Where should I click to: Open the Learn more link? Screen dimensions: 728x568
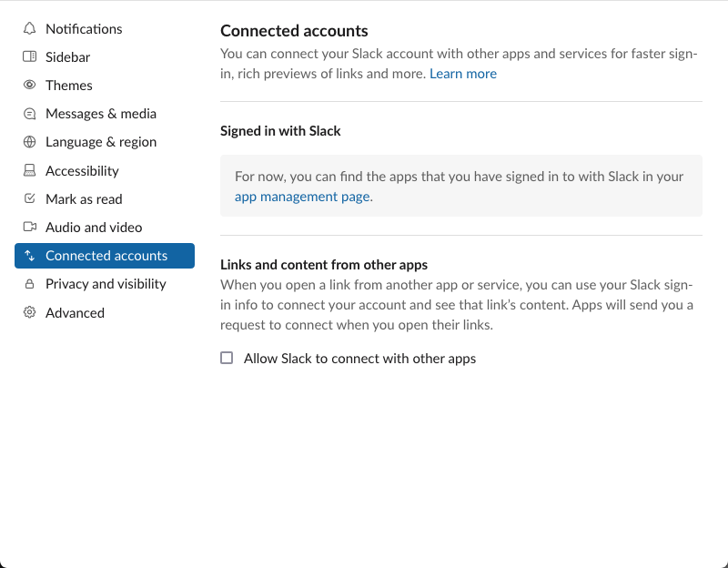click(x=463, y=74)
